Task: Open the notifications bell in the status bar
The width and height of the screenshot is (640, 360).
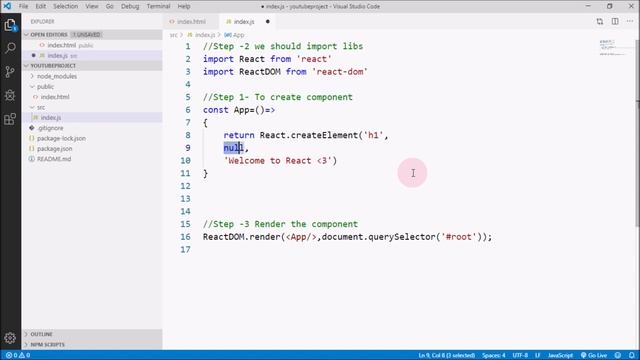Action: tap(631, 355)
